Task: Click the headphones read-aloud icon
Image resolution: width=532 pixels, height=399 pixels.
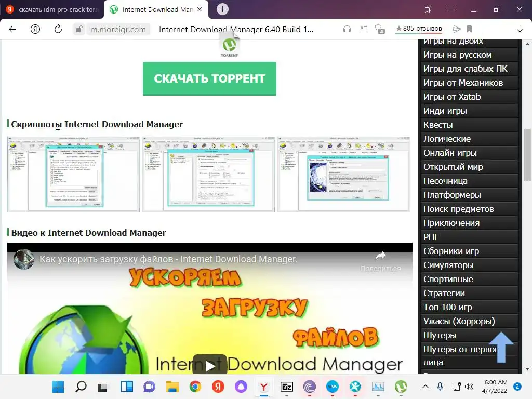Action: point(347,29)
